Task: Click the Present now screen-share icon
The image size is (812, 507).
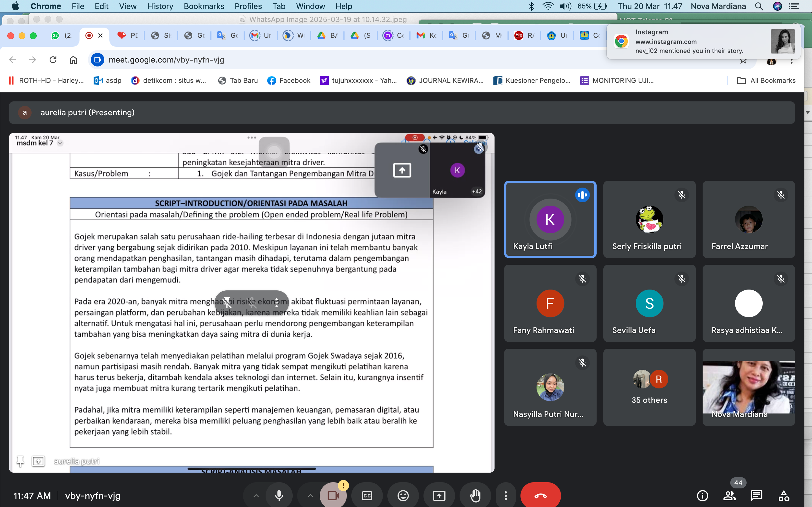Action: 439,495
